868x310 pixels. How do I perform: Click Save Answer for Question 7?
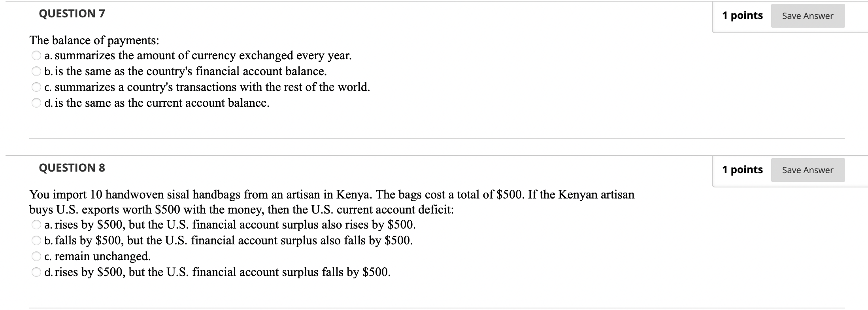808,16
